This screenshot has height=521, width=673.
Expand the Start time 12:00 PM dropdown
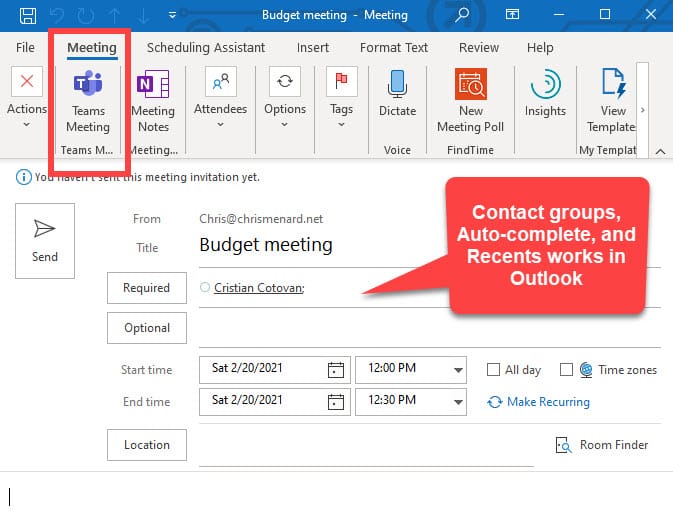[x=458, y=370]
